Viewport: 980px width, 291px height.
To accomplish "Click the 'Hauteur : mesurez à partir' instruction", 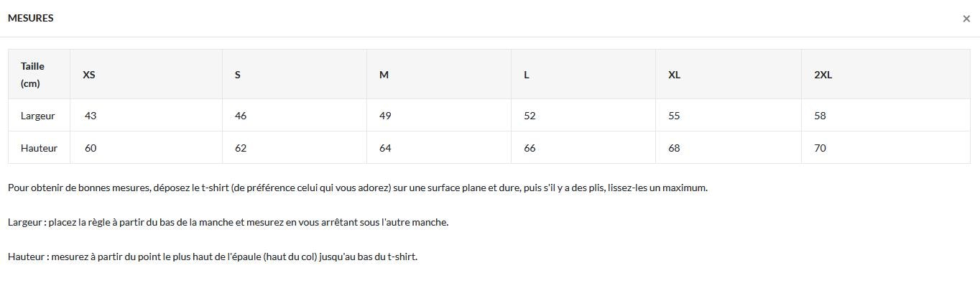I will (x=213, y=257).
